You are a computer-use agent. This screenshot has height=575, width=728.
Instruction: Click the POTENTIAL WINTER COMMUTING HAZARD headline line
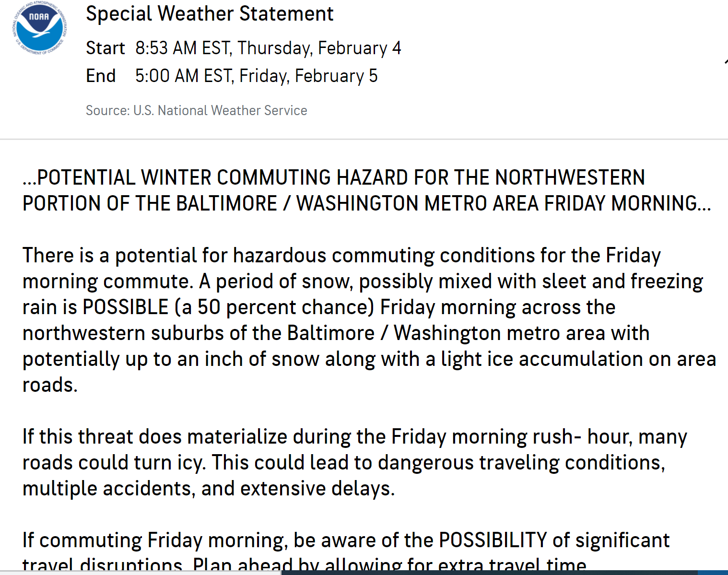[334, 177]
